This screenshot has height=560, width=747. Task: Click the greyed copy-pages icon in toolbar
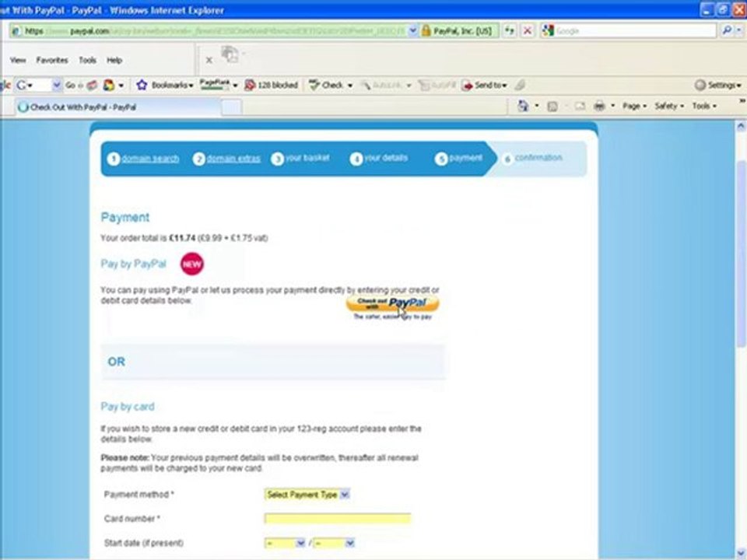click(x=230, y=54)
